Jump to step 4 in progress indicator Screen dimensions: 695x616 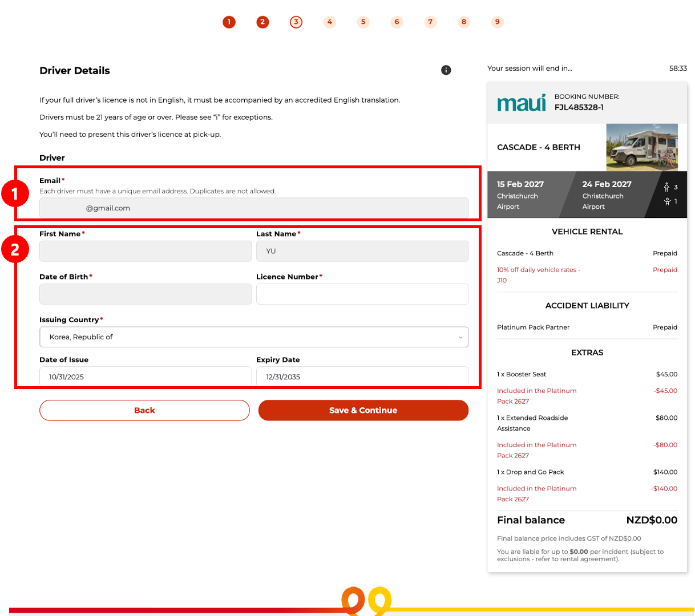330,22
